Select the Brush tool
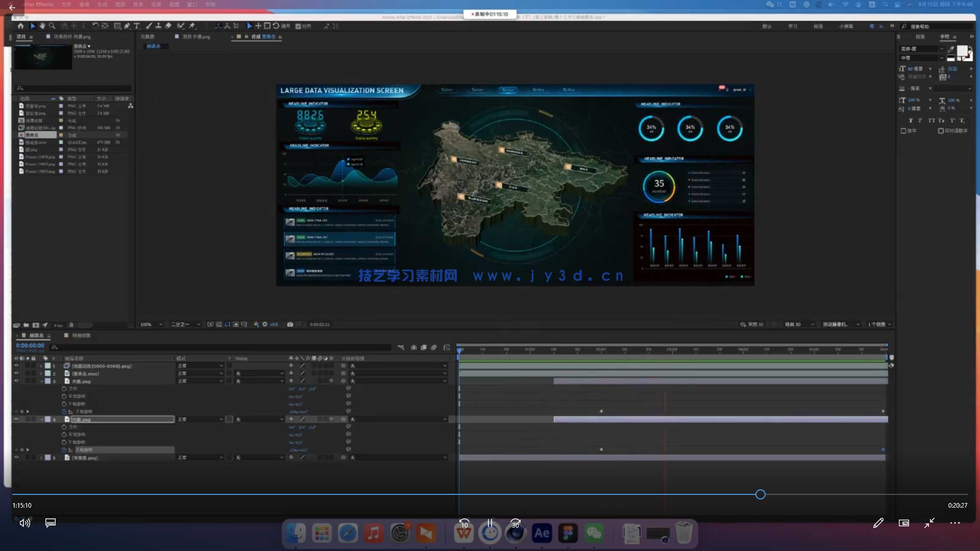 [x=149, y=26]
